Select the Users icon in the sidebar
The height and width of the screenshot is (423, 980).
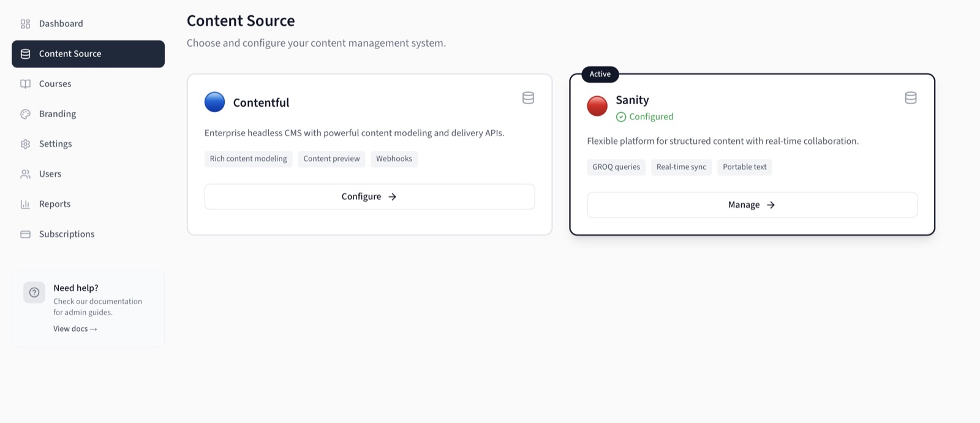(25, 173)
